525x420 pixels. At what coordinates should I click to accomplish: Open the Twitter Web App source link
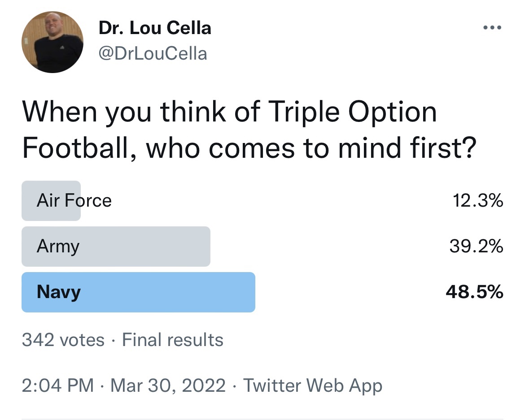click(x=312, y=386)
